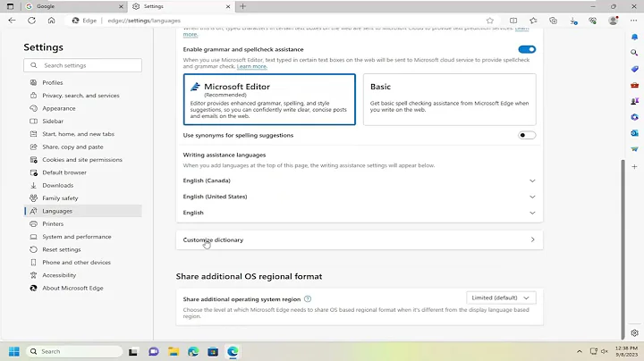Close the Google tab
The image size is (644, 361).
pos(121,6)
